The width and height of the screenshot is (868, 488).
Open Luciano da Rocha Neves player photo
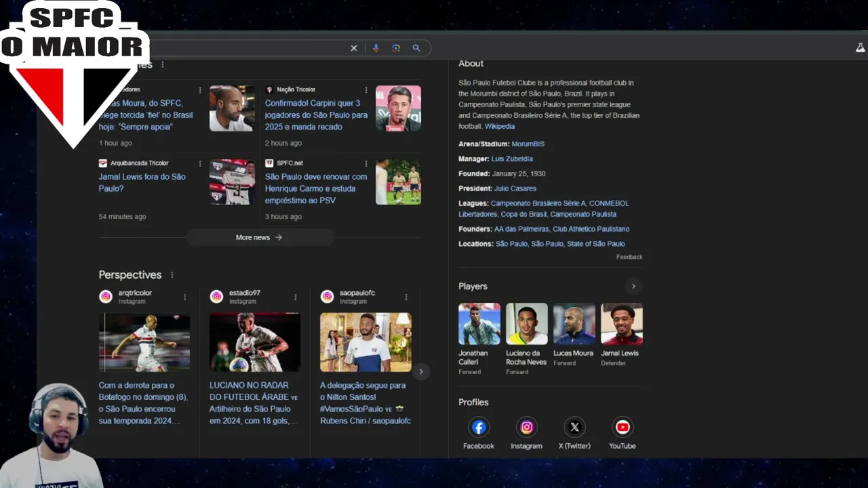(x=527, y=324)
